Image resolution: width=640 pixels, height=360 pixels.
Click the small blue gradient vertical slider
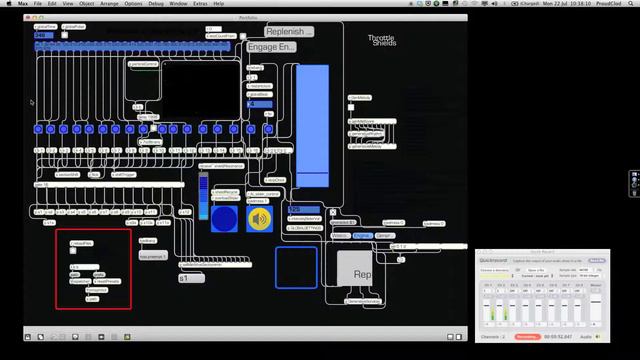(x=203, y=196)
